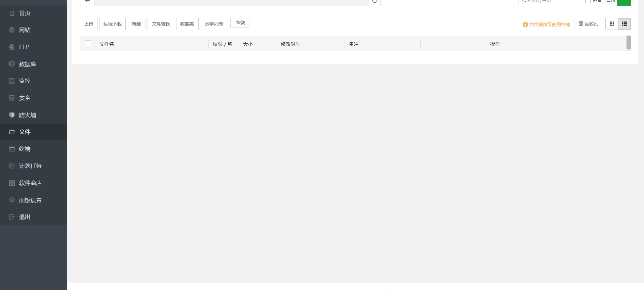Sort by 文件名 column header
Viewport: 644px width, 290px height.
107,44
